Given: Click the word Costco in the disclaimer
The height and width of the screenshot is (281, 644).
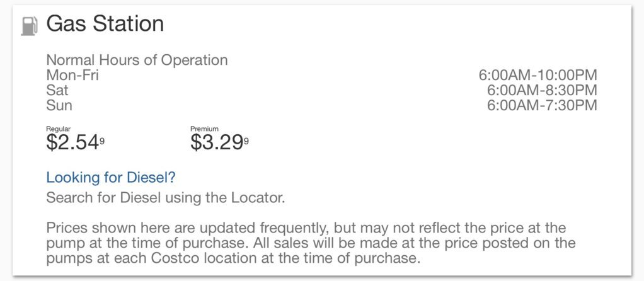Looking at the screenshot, I should click(176, 258).
